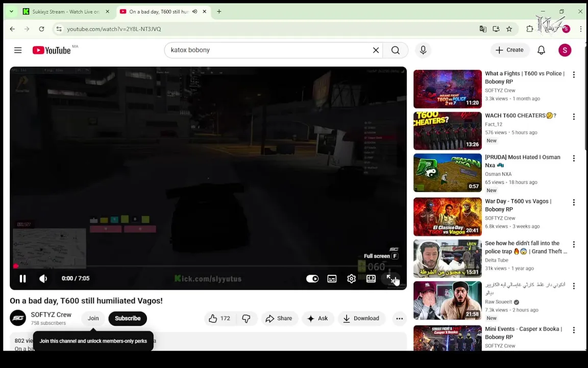This screenshot has width=588, height=368.
Task: Open 'See how he didn't fall' video
Action: coord(447,259)
